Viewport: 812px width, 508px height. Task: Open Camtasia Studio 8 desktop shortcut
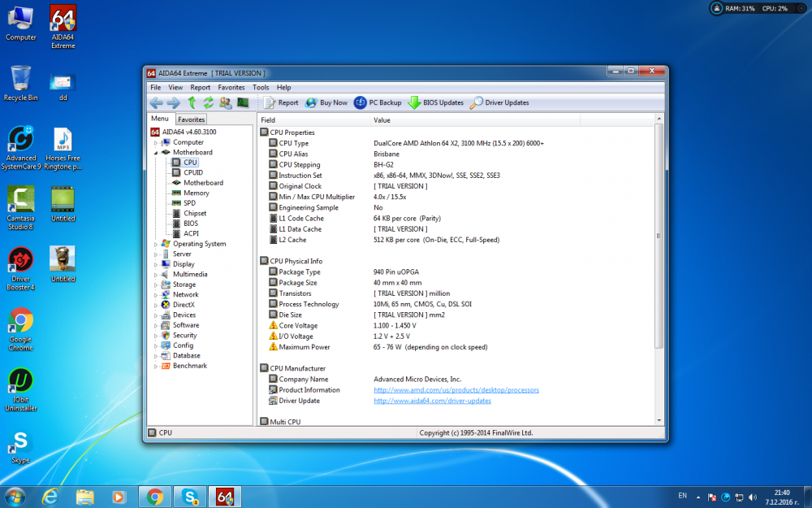(21, 208)
